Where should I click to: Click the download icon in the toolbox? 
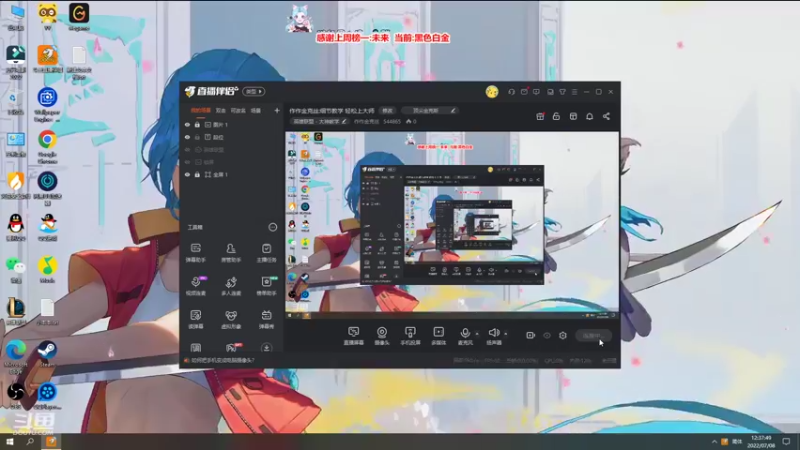266,348
